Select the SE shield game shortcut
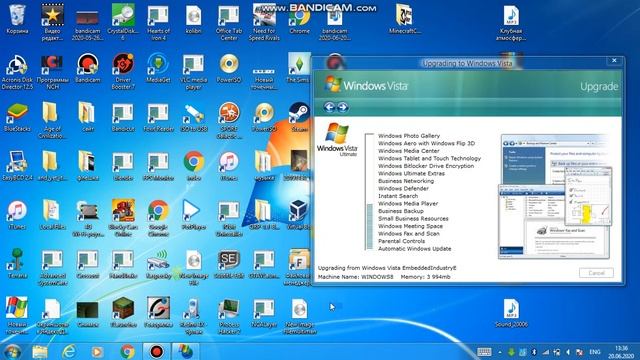The height and width of the screenshot is (360, 640). pyautogui.click(x=229, y=264)
